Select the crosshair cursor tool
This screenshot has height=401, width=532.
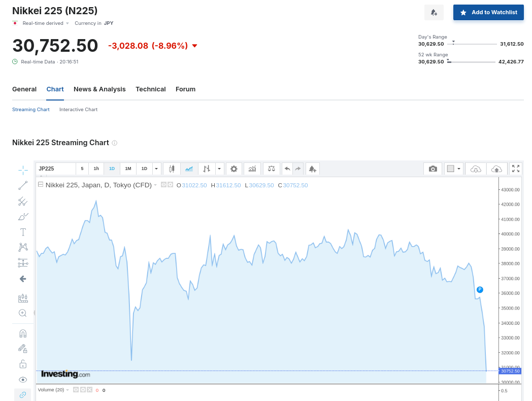click(23, 171)
